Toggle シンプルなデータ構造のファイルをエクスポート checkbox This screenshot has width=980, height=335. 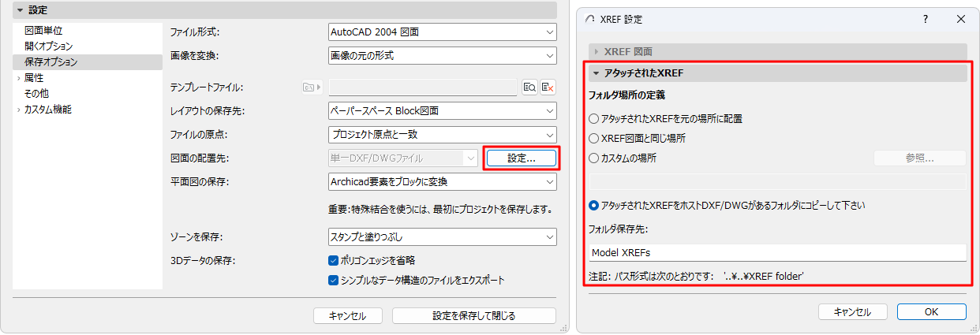pos(333,280)
